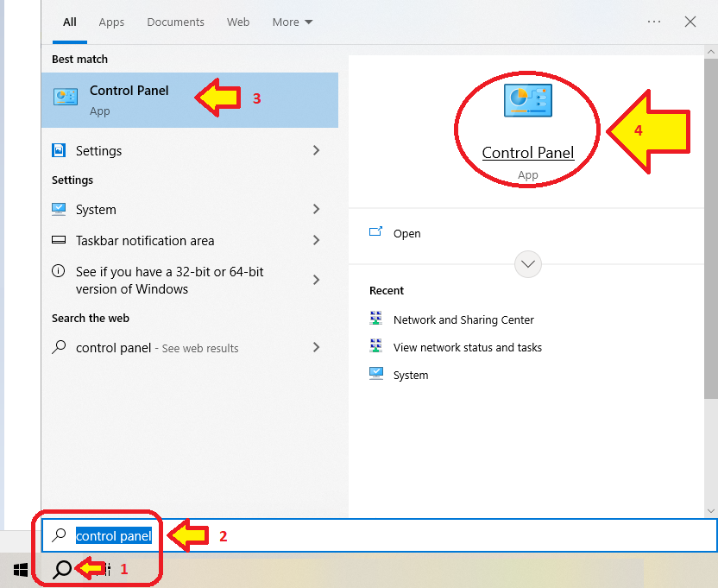Close the search panel
The width and height of the screenshot is (718, 588).
pos(690,22)
